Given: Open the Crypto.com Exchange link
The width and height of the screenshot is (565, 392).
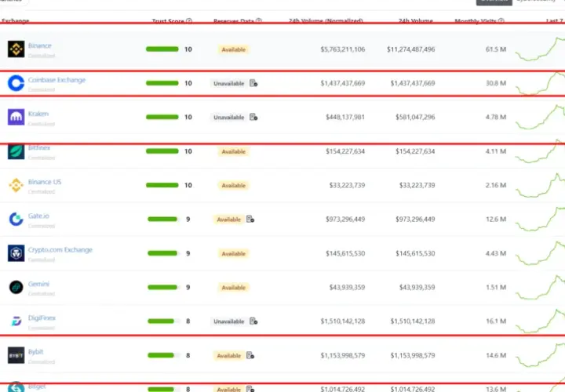Looking at the screenshot, I should pos(60,250).
